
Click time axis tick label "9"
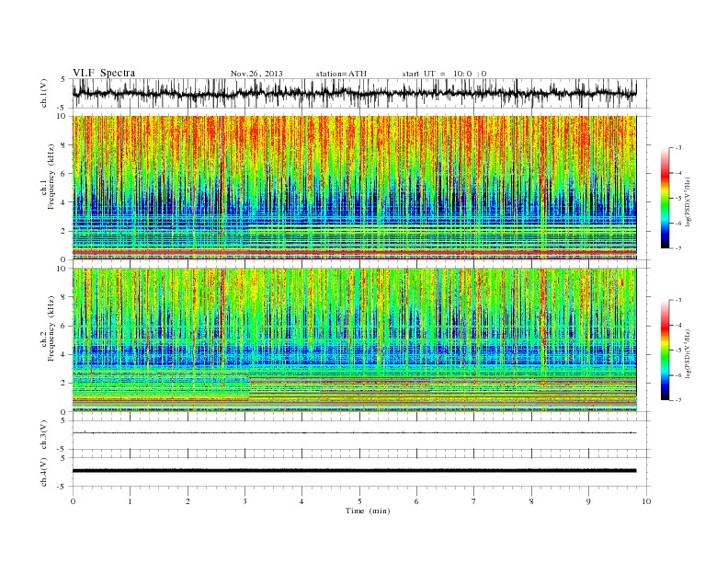tap(588, 501)
